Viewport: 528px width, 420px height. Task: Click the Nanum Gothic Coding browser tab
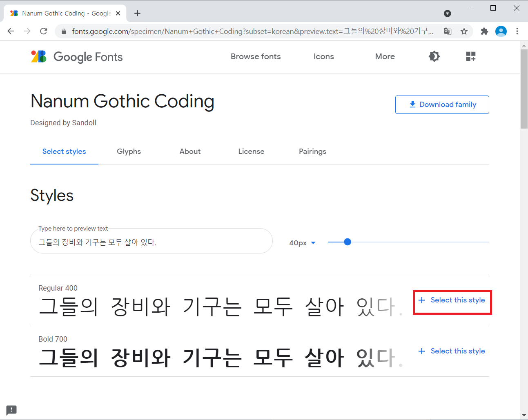[65, 13]
